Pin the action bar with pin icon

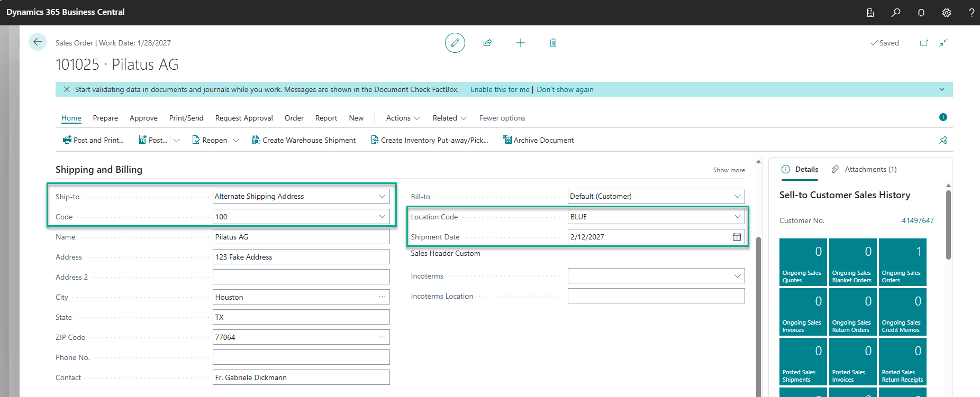pyautogui.click(x=943, y=140)
